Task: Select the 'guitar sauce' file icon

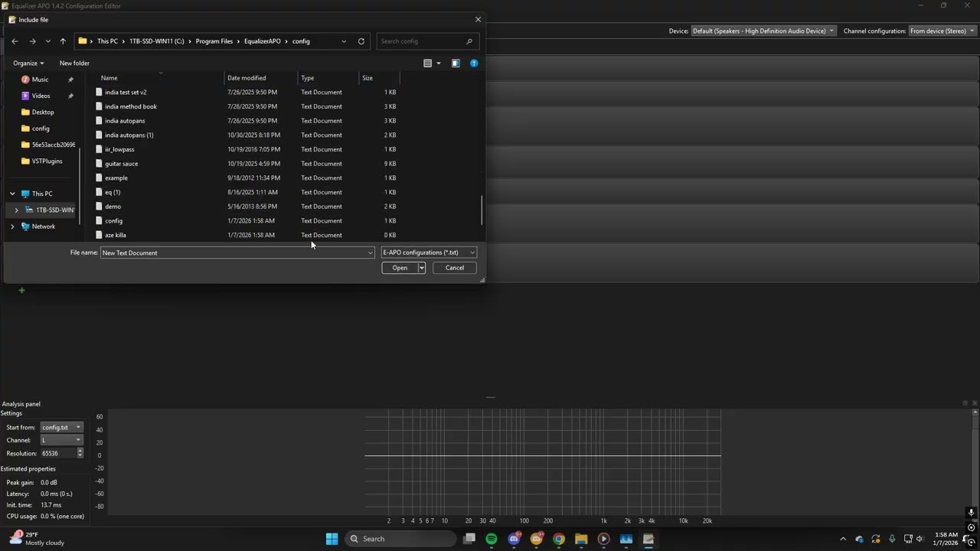Action: [x=99, y=164]
